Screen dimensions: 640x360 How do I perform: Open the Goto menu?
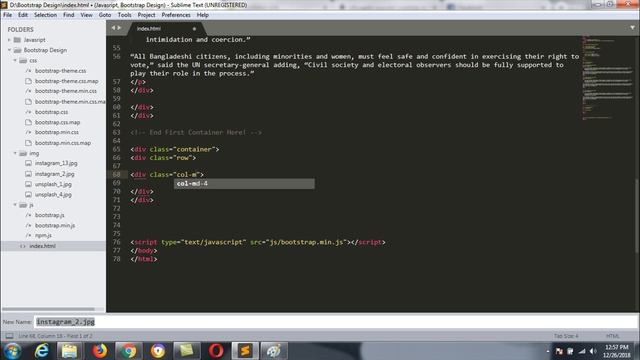(x=105, y=15)
